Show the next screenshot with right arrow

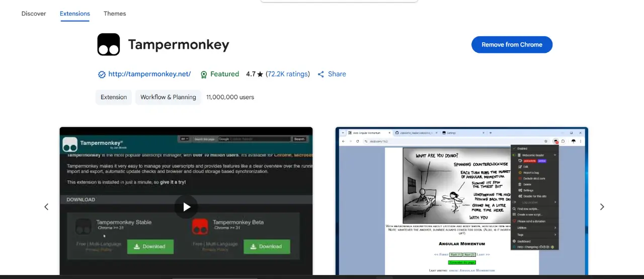point(602,206)
